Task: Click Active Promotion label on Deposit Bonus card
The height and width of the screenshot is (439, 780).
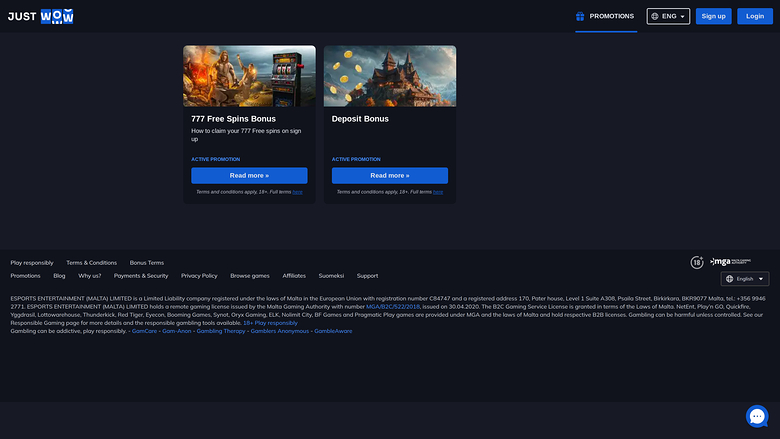Action: [x=356, y=160]
